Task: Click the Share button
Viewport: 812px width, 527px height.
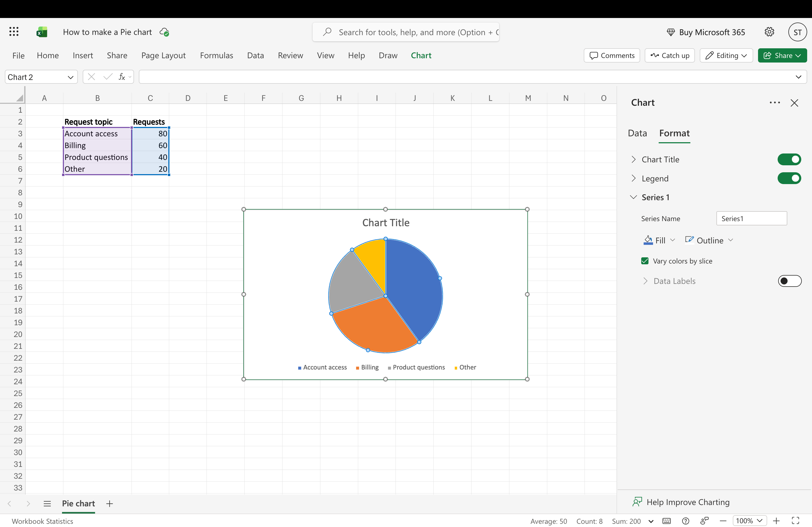Action: (x=782, y=55)
